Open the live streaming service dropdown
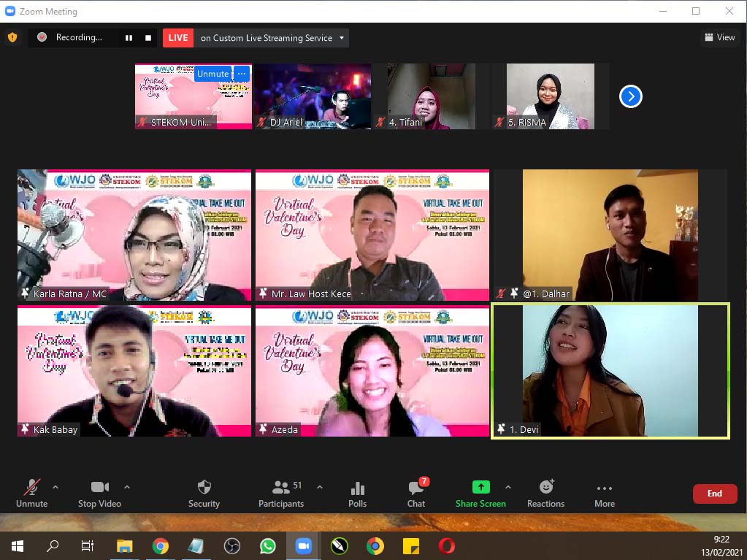The width and height of the screenshot is (747, 560). [x=342, y=38]
